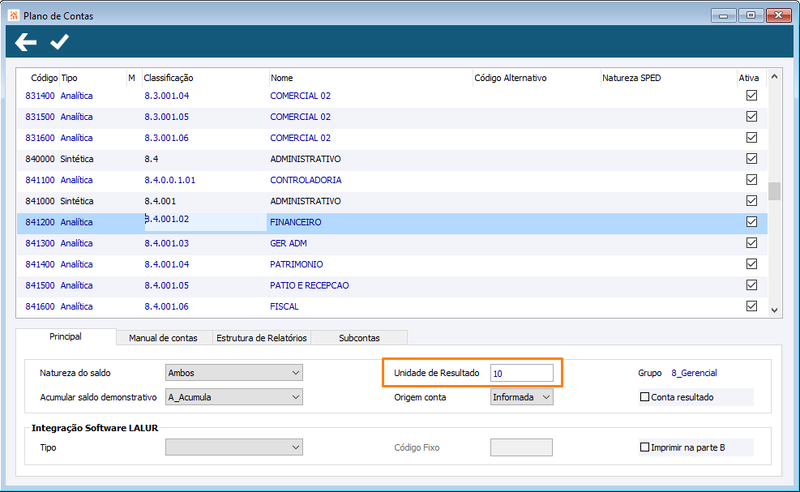Click the table scroll down arrow
Viewport: 800px width, 492px height.
[x=774, y=310]
